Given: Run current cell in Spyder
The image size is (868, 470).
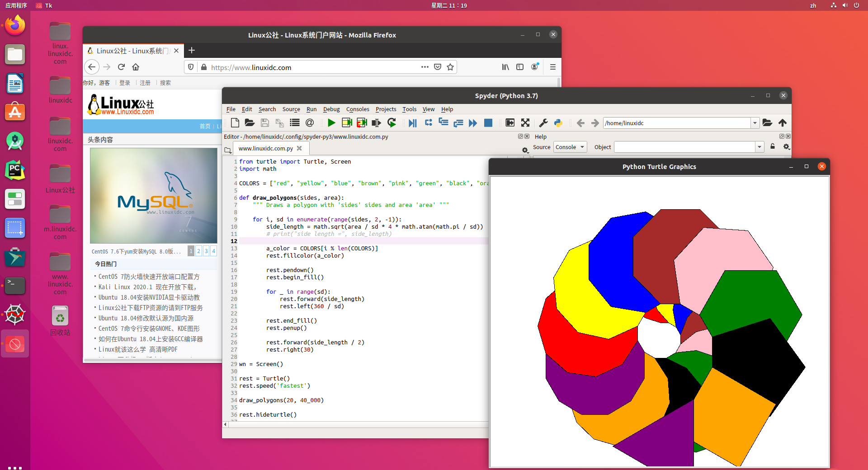Looking at the screenshot, I should click(347, 123).
